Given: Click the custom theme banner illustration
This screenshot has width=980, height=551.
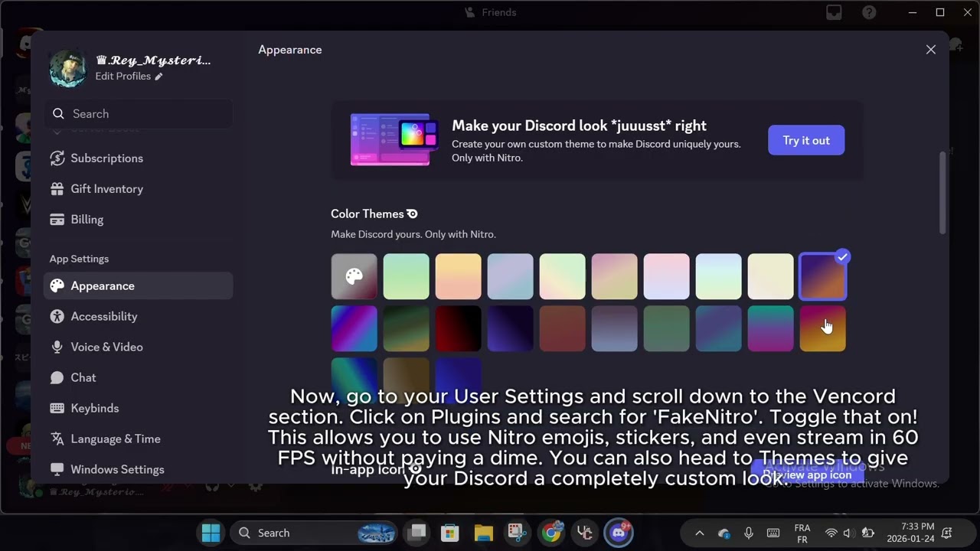Looking at the screenshot, I should click(x=394, y=140).
